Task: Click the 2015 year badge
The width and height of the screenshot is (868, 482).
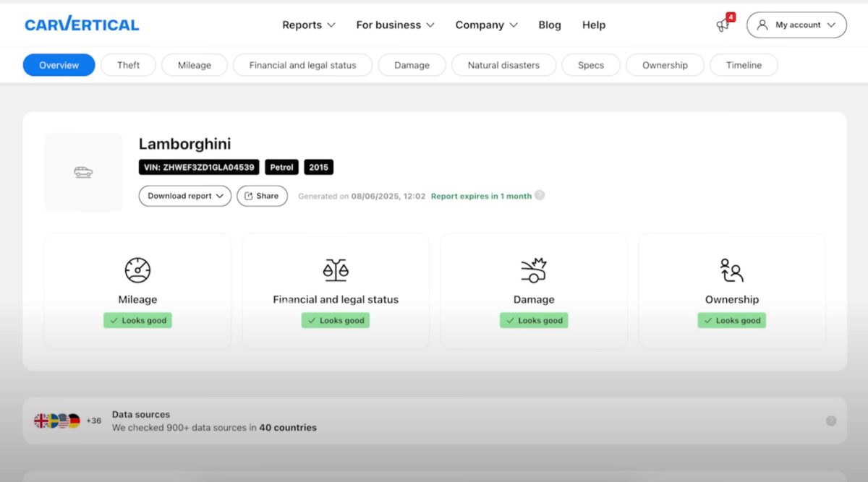Action: pos(318,167)
